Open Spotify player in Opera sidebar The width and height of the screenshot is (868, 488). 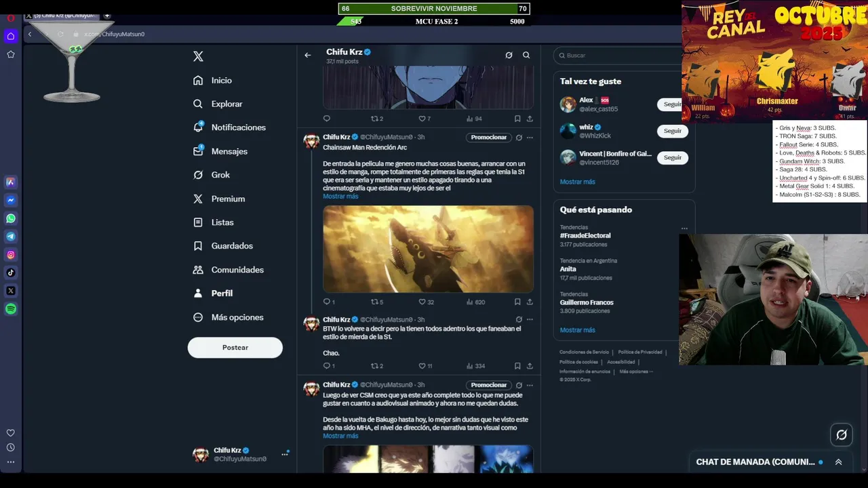point(11,309)
